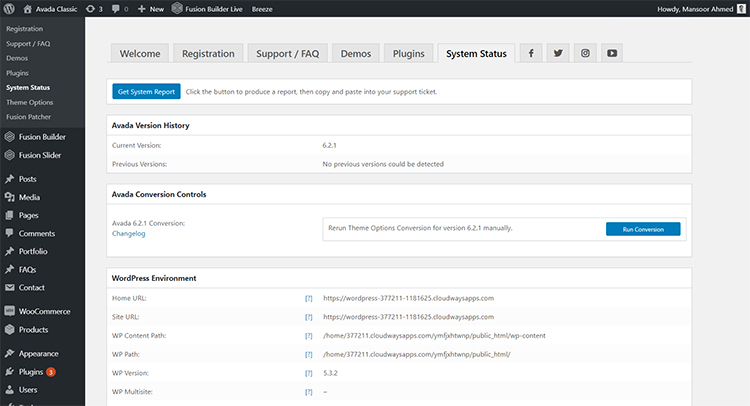Switch to the Registration tab
Image resolution: width=750 pixels, height=406 pixels.
[208, 54]
